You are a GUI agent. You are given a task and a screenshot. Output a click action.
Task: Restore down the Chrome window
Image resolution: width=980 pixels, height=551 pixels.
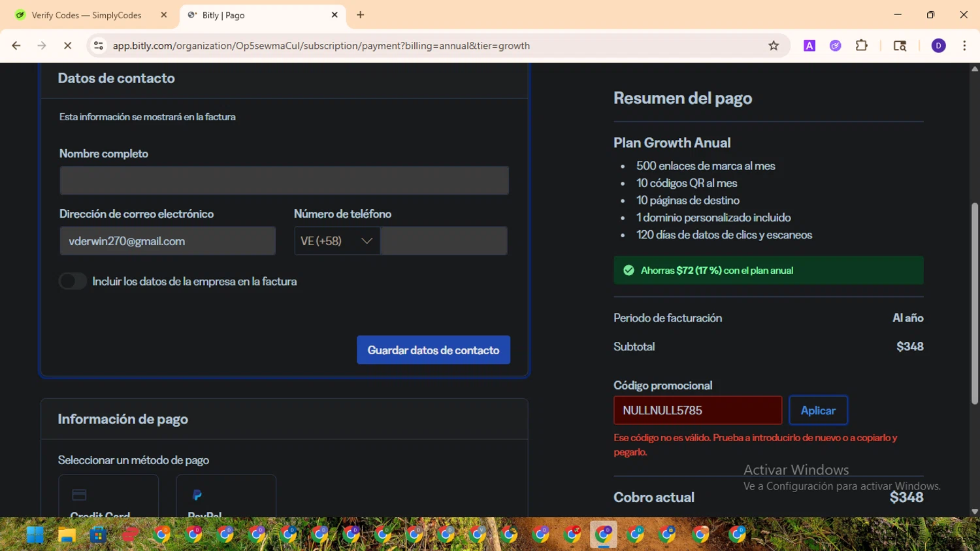[x=930, y=14]
